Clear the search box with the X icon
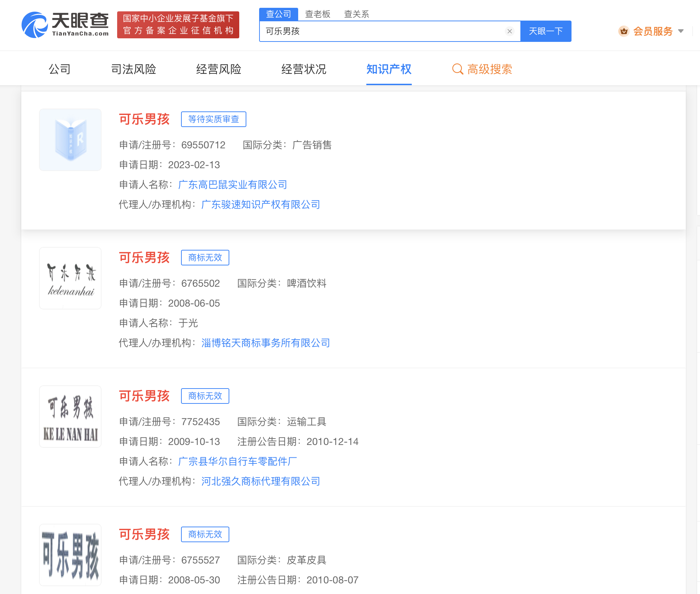Screen dimensions: 700x594 [510, 31]
